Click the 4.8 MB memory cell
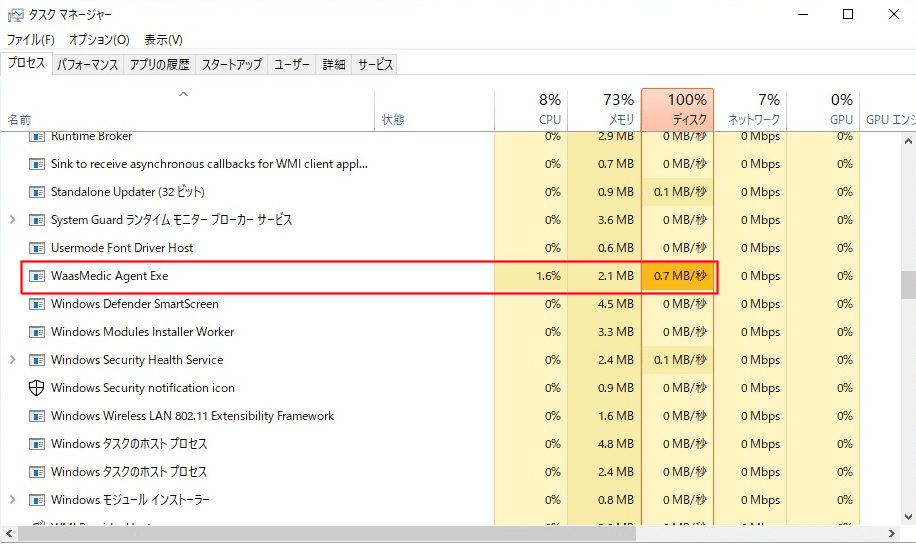The width and height of the screenshot is (916, 544). tap(604, 444)
